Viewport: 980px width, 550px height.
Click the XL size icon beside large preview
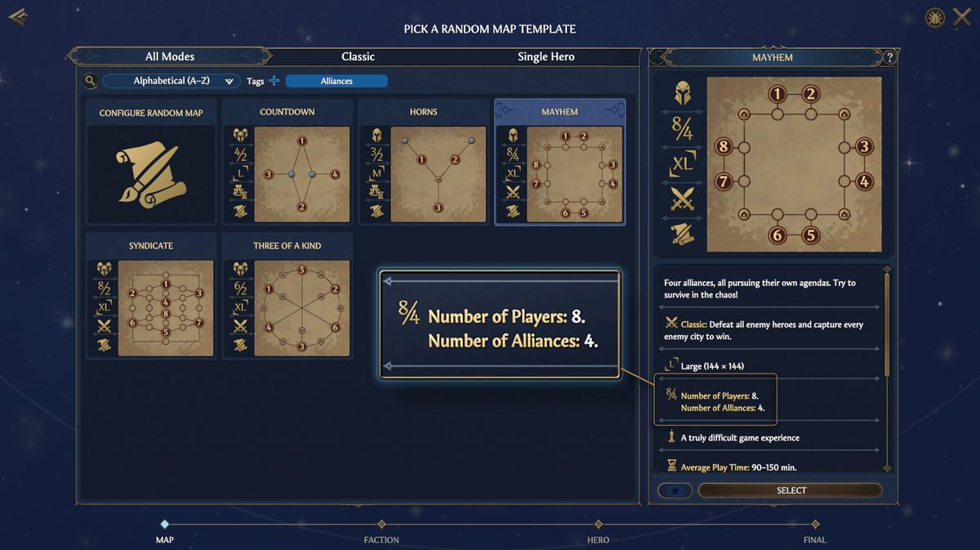coord(682,163)
